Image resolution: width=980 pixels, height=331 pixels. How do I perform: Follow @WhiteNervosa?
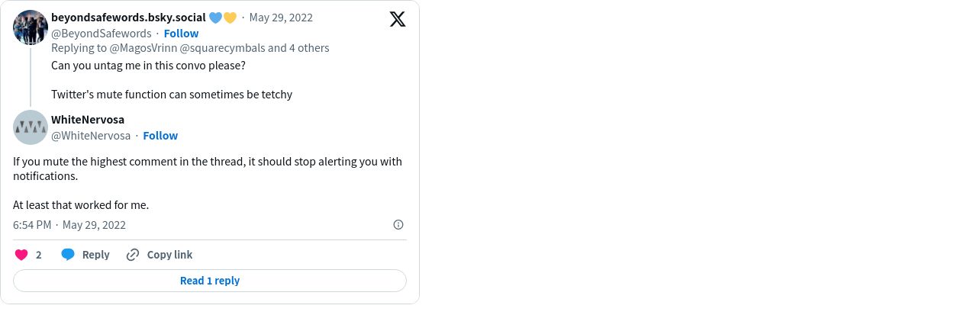coord(160,136)
